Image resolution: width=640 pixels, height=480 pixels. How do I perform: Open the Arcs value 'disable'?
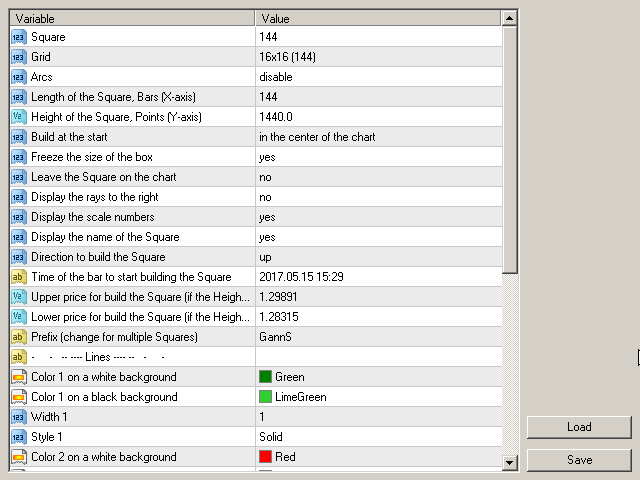379,77
